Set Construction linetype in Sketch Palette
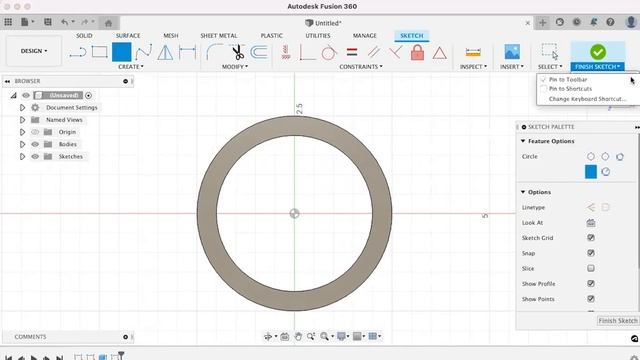640x360 pixels. 591,207
